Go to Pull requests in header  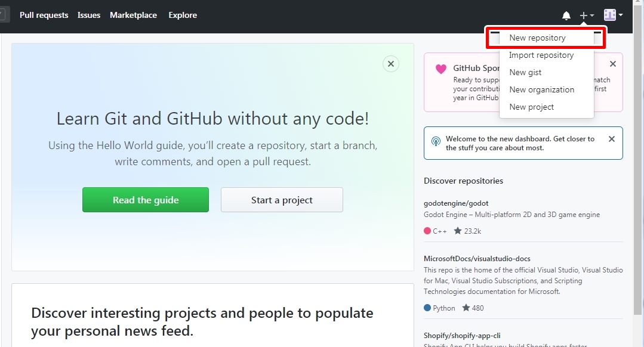click(44, 15)
